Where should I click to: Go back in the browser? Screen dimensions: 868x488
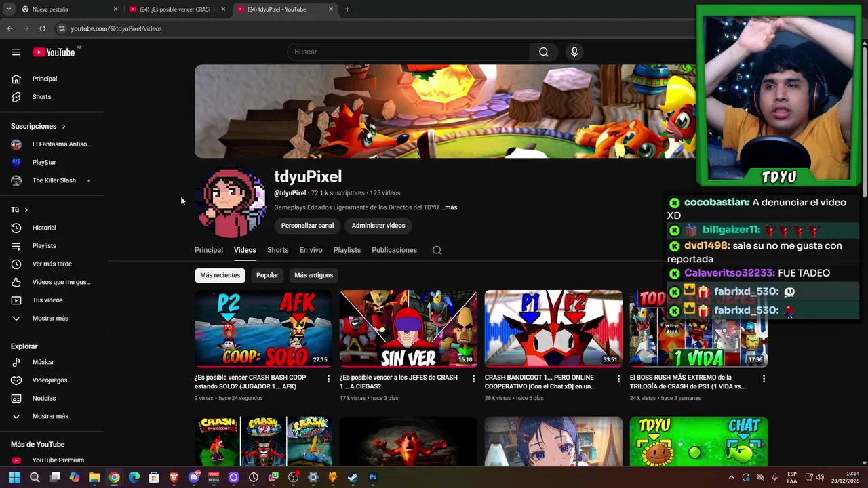[x=9, y=28]
